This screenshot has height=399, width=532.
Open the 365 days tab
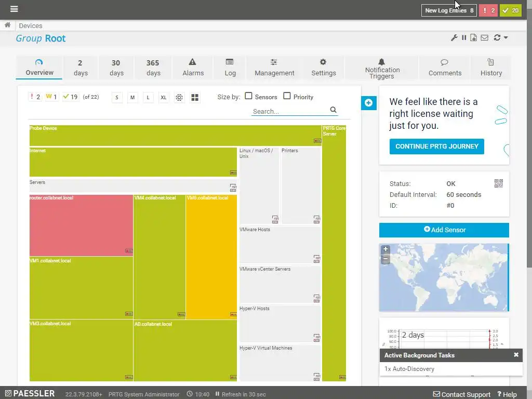pyautogui.click(x=153, y=68)
